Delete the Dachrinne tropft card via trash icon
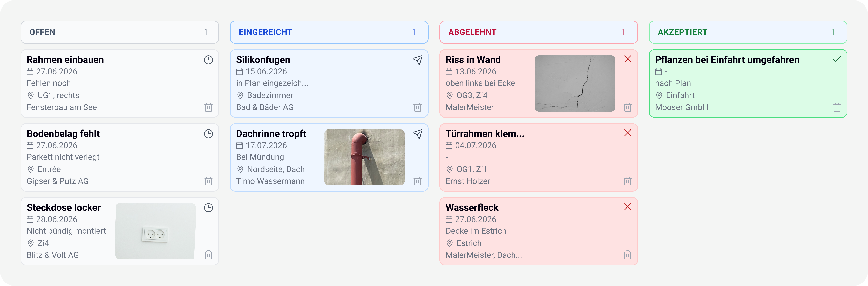 417,181
